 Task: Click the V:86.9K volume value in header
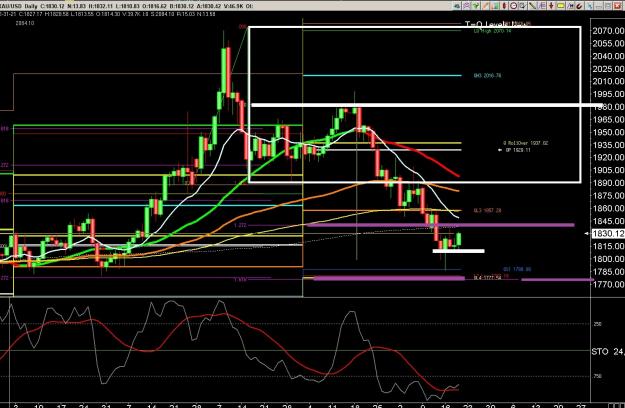click(x=234, y=6)
